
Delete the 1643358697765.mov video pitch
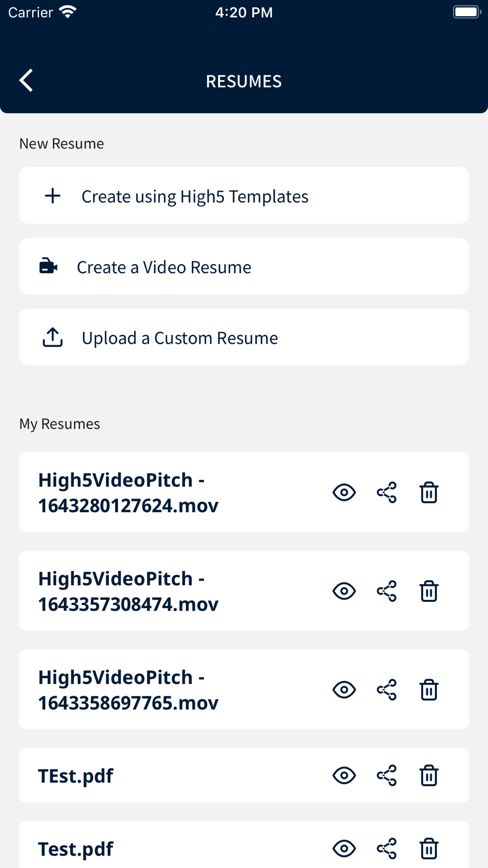429,690
